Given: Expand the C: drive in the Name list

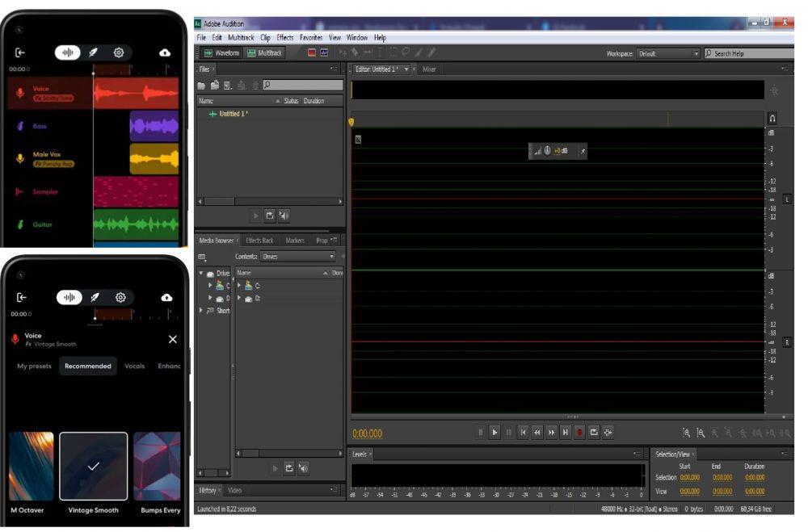Looking at the screenshot, I should [x=239, y=285].
